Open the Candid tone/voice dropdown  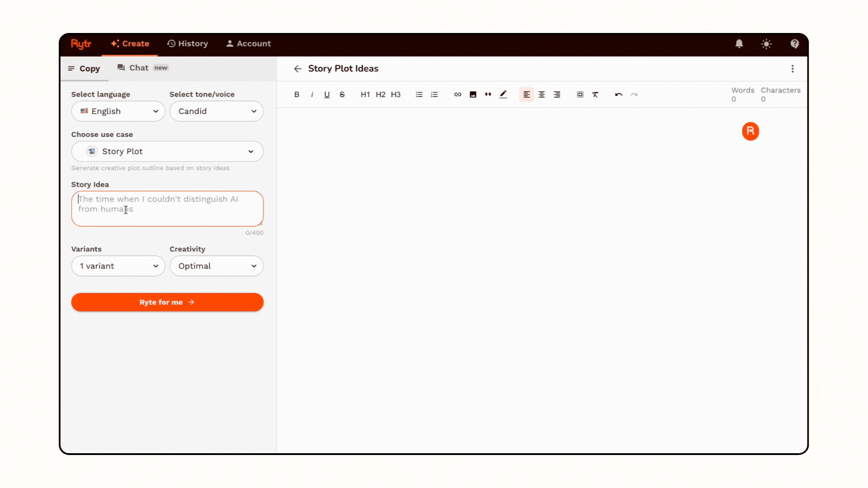pos(216,111)
